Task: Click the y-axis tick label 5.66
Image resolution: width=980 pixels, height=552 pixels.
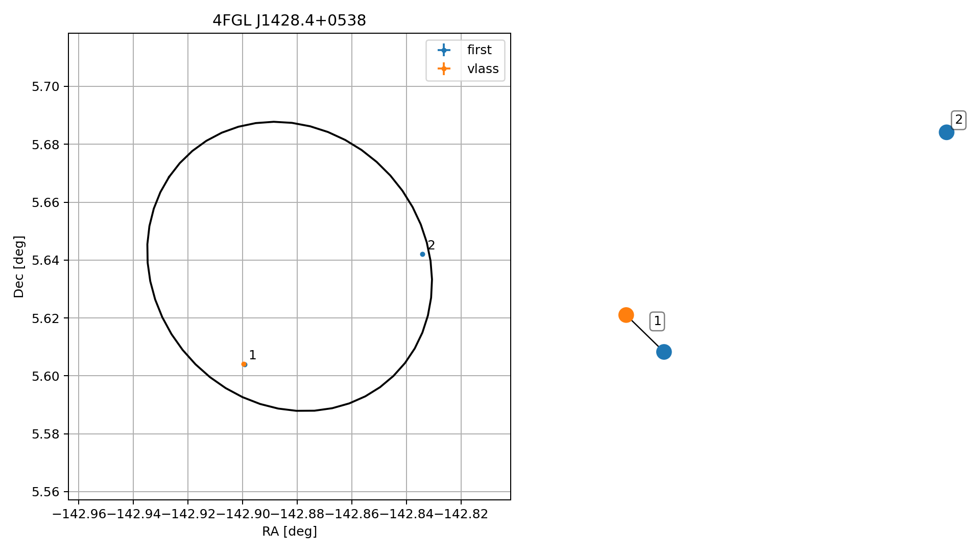Action: coord(45,203)
